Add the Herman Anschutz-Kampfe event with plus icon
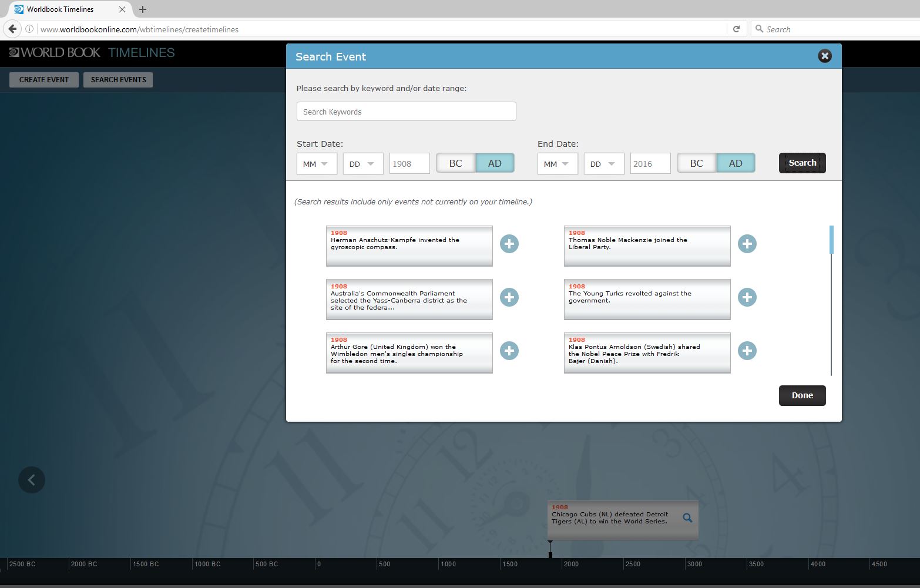Image resolution: width=920 pixels, height=588 pixels. coord(509,244)
